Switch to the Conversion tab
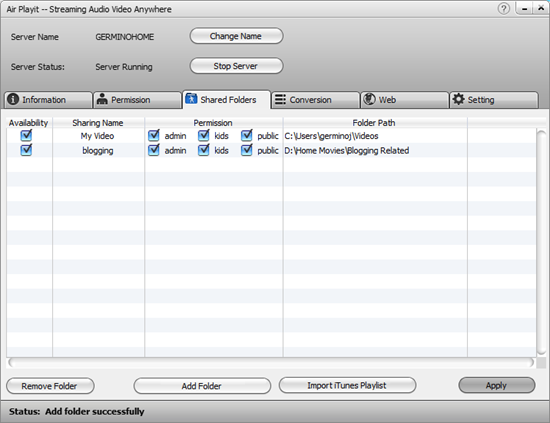The height and width of the screenshot is (423, 550). point(316,100)
